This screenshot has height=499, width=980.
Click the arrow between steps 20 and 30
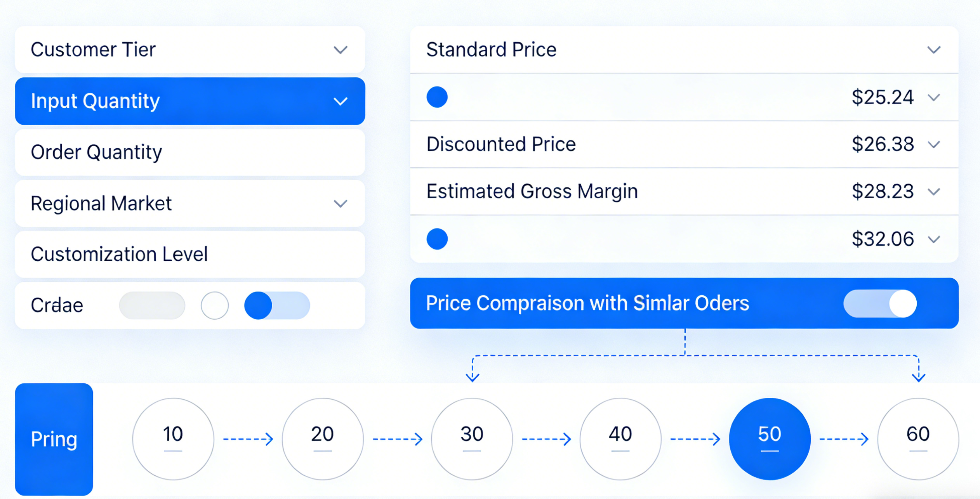(x=397, y=439)
